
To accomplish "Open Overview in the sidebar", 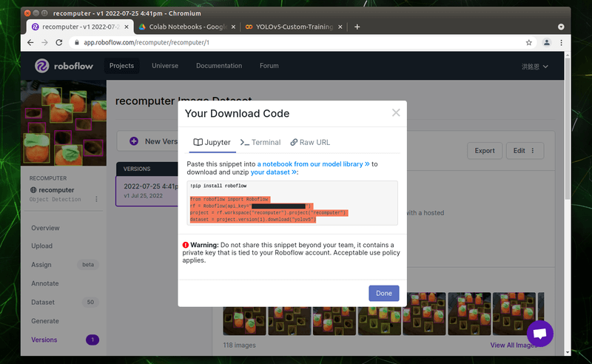I will 45,228.
